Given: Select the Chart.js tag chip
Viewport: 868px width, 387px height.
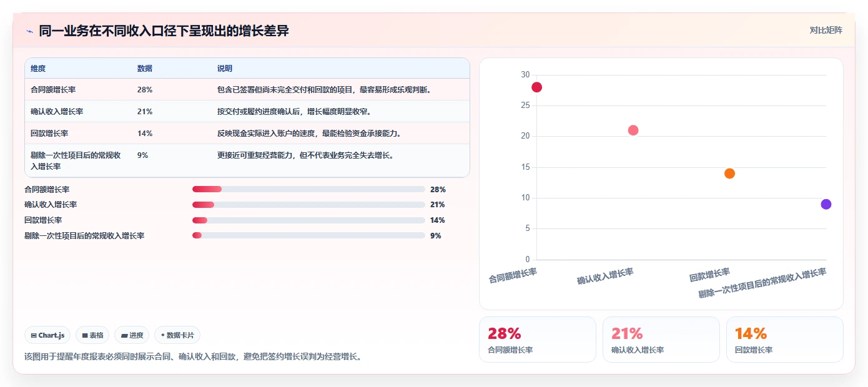Looking at the screenshot, I should [x=48, y=335].
